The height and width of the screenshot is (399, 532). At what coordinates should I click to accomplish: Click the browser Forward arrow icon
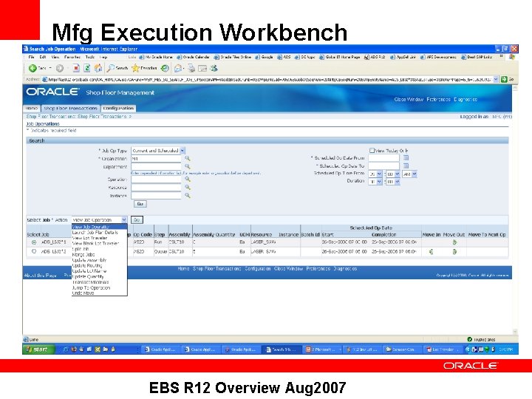[60, 69]
